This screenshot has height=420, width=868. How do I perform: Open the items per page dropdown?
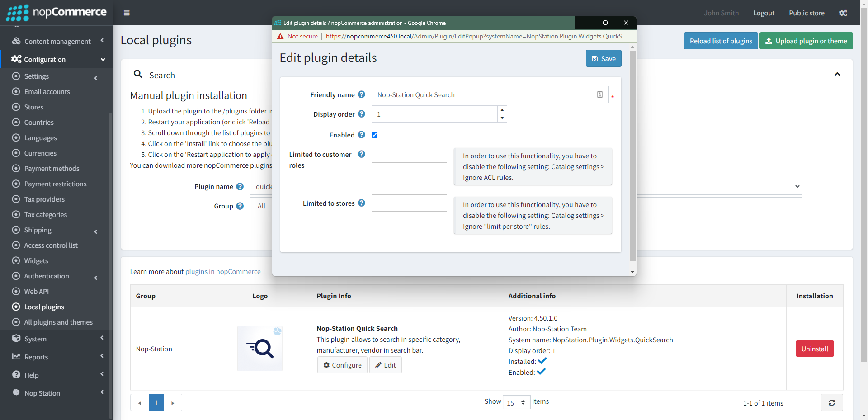tap(516, 402)
